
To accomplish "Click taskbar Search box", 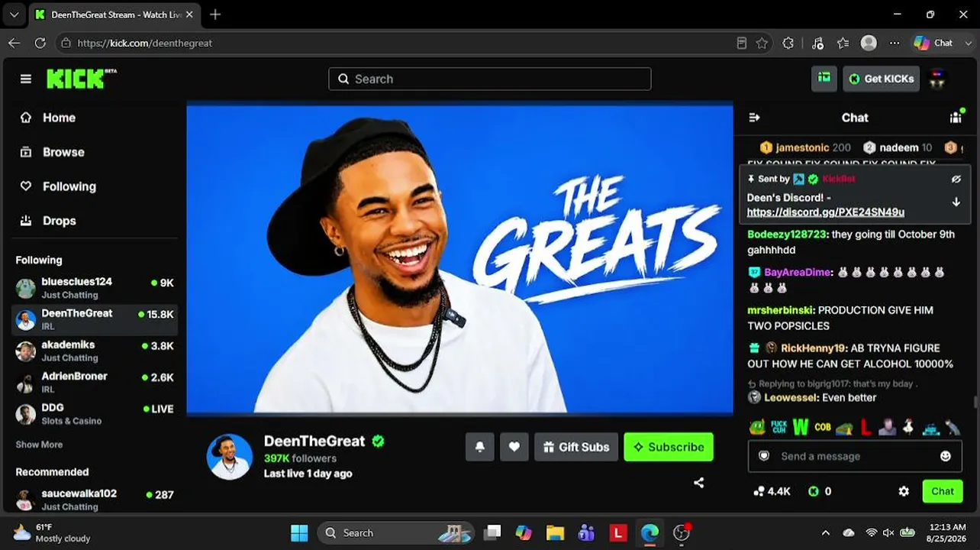I will (x=395, y=533).
